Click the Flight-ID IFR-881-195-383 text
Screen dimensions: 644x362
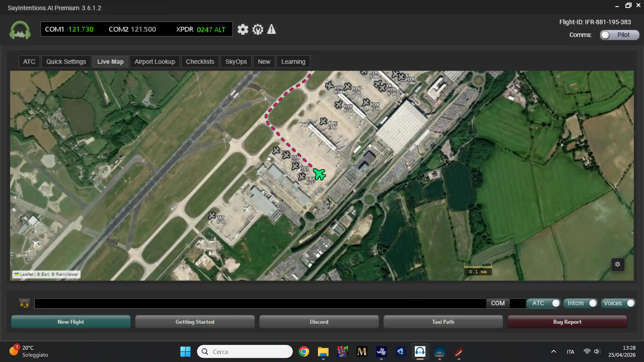[595, 22]
